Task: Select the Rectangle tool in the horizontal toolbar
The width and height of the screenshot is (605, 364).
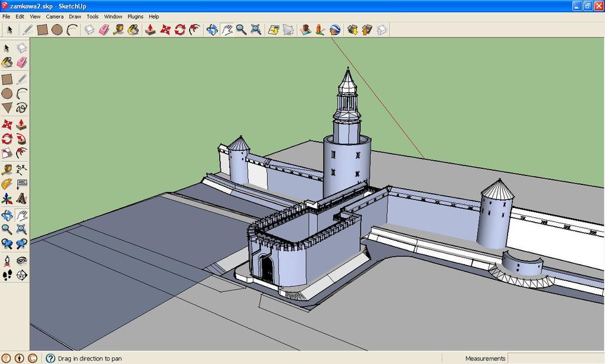Action: pos(42,30)
